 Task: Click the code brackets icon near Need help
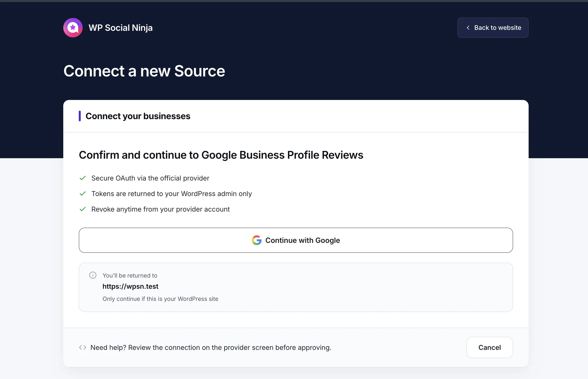click(83, 347)
